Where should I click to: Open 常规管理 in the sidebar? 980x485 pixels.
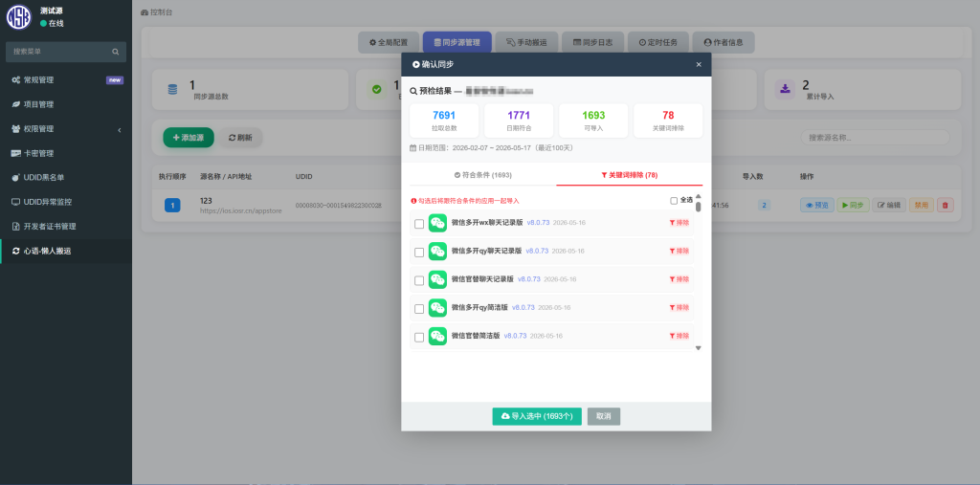point(66,80)
